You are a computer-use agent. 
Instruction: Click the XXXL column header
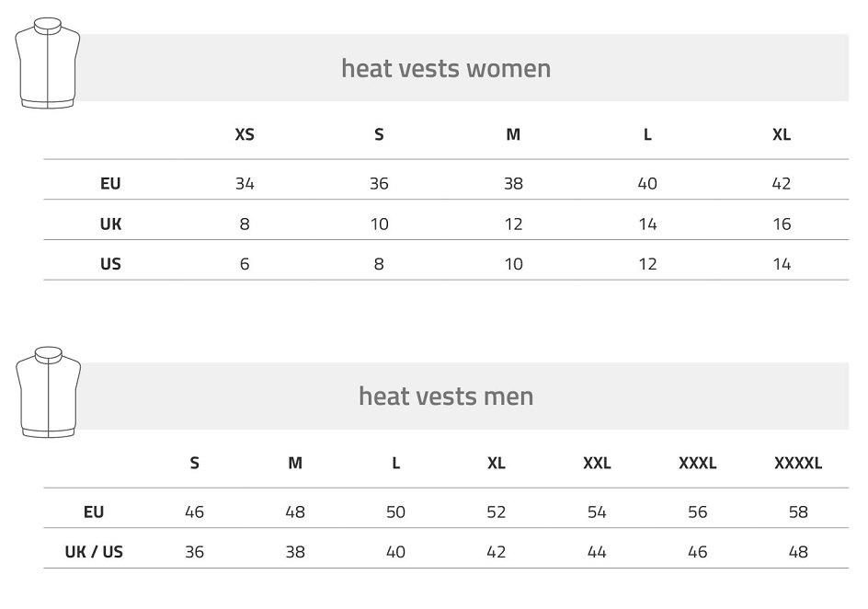698,463
